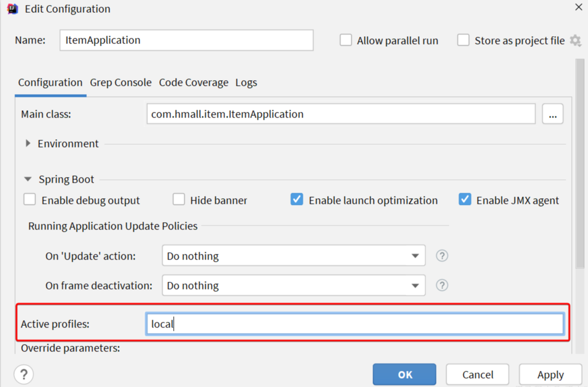Click the Cancel button
Image resolution: width=588 pixels, height=387 pixels.
[477, 374]
